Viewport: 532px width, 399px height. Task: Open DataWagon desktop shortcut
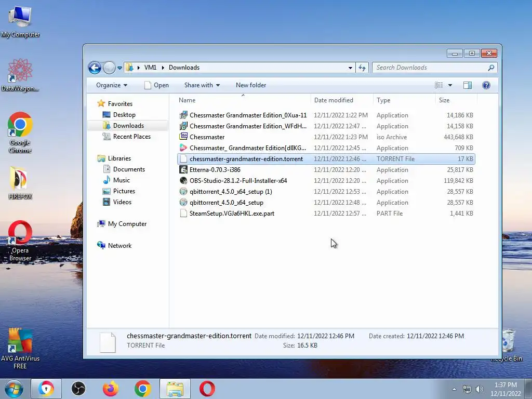coord(20,75)
